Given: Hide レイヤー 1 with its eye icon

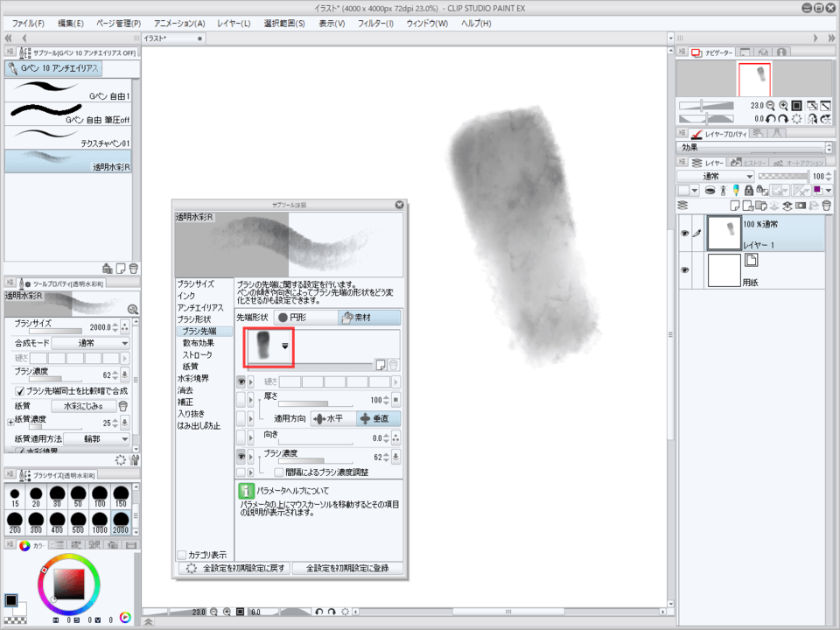Looking at the screenshot, I should pos(685,234).
